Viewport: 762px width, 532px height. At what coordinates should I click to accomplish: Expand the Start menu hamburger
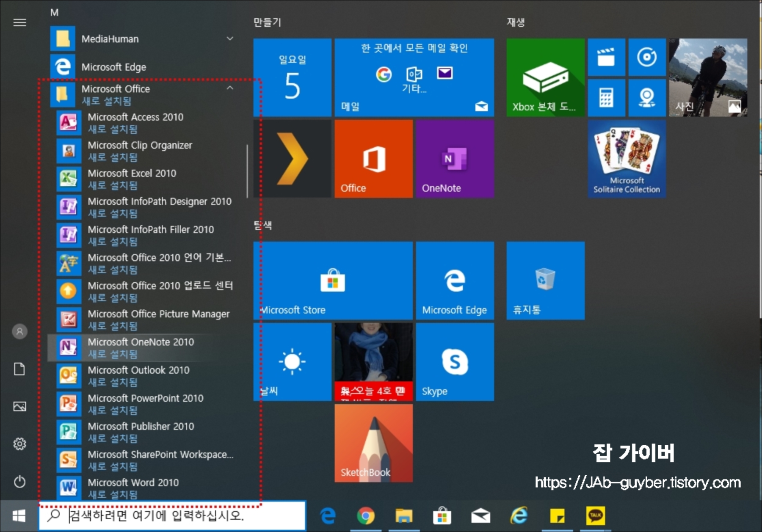click(19, 22)
